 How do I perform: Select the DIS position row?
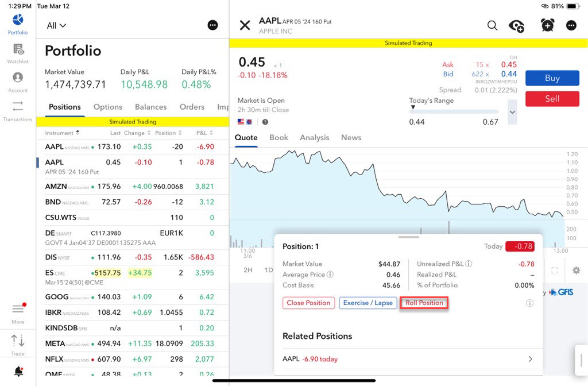tap(133, 257)
